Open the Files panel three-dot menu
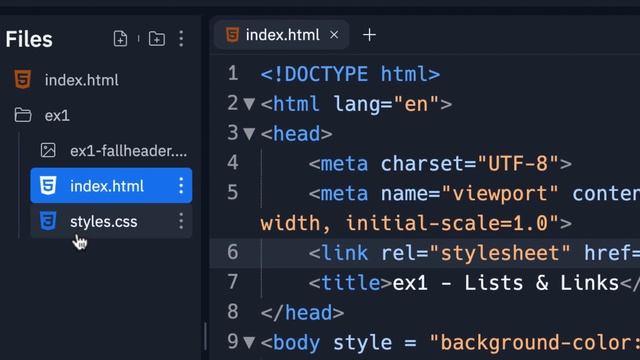640x360 pixels. click(x=181, y=39)
